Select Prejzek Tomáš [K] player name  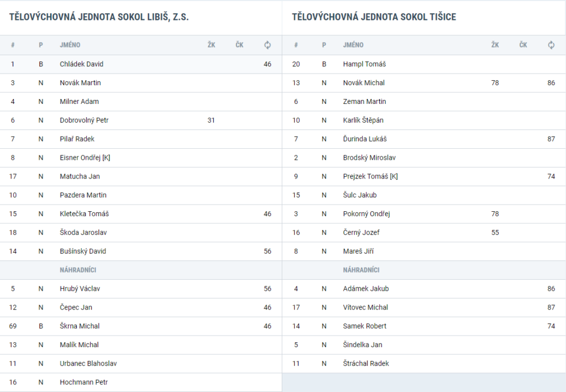point(370,176)
